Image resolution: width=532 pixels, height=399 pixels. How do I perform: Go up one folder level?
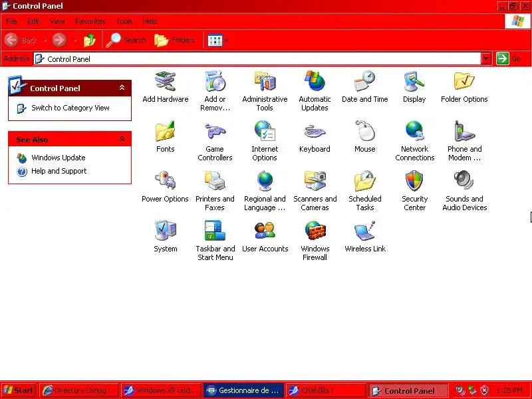(x=90, y=40)
